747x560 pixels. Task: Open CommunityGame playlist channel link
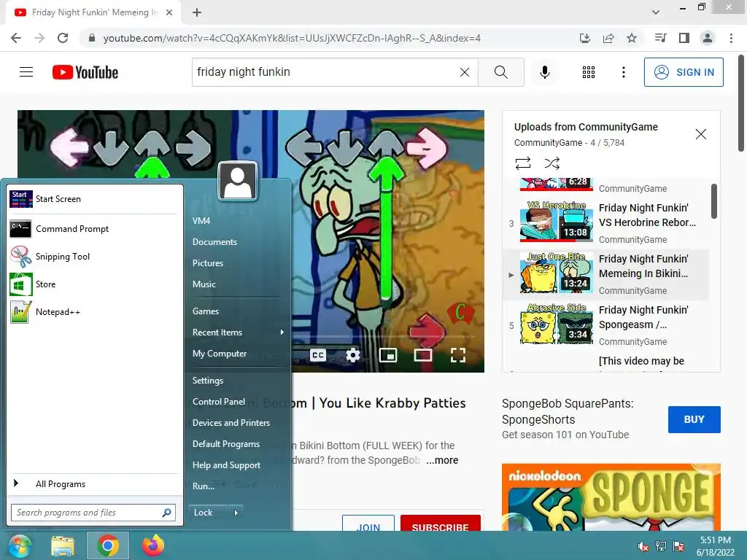(548, 142)
